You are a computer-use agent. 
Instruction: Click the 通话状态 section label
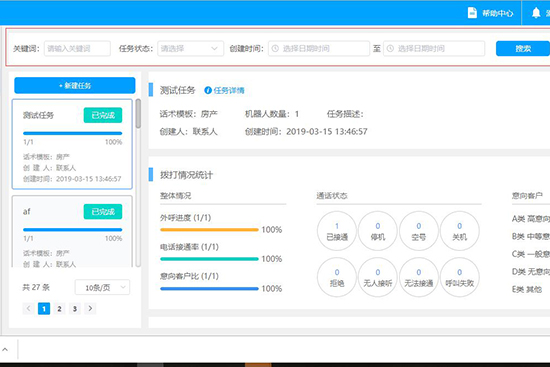pyautogui.click(x=332, y=195)
